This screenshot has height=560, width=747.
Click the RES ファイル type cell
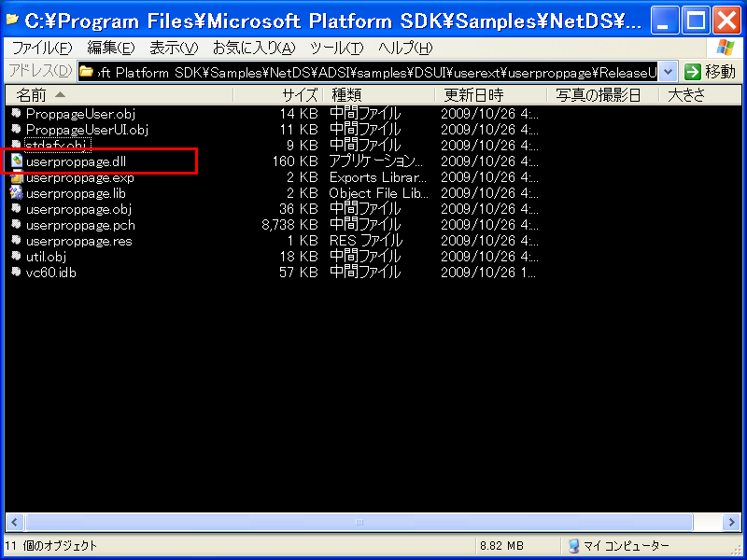coord(366,241)
